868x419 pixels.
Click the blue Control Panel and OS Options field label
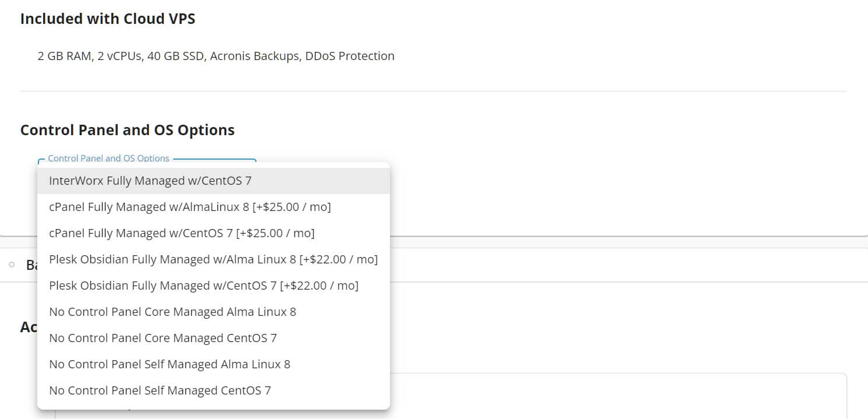(108, 158)
